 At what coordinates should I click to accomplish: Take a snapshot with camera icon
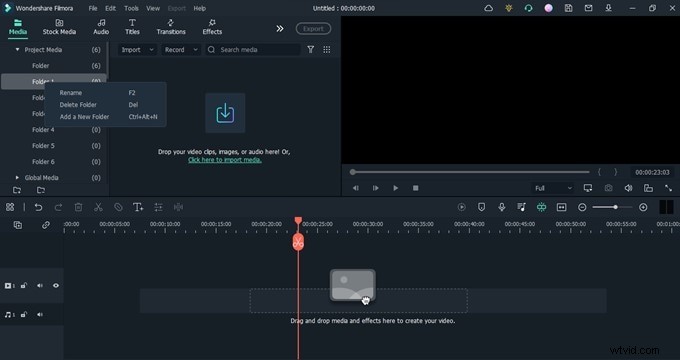pos(608,188)
